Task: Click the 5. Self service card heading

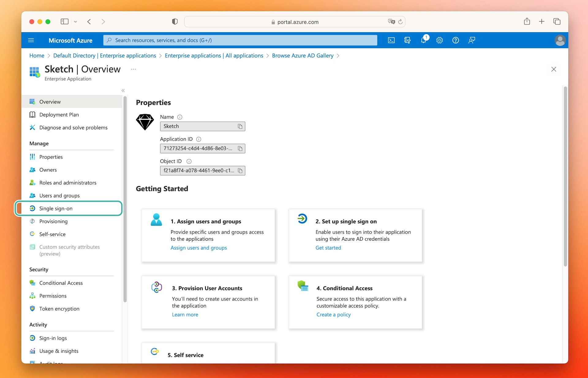Action: 186,355
